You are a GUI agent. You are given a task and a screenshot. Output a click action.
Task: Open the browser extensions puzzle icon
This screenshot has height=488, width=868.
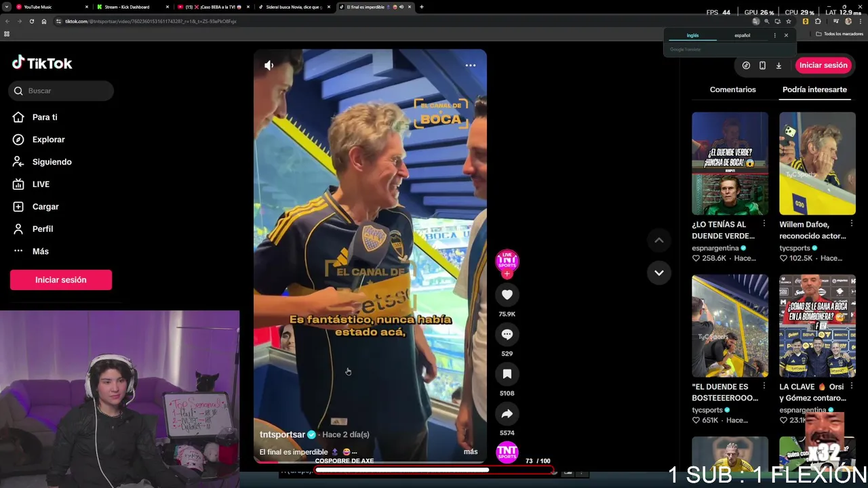click(818, 21)
